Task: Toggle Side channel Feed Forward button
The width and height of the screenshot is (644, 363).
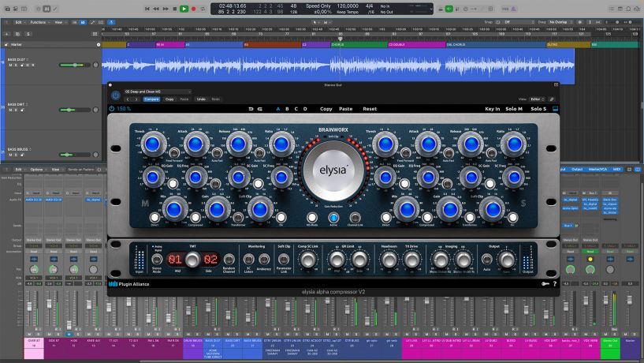Action: pyautogui.click(x=405, y=153)
